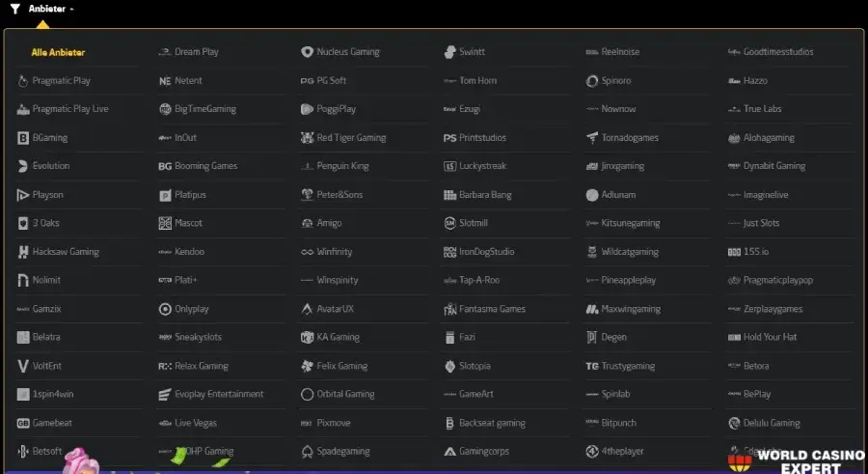
Task: Click the Swintt logo icon
Action: coord(449,52)
